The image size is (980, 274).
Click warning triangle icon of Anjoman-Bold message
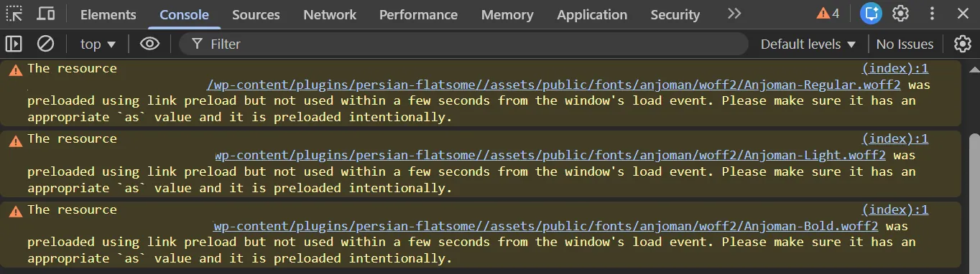[x=15, y=212]
